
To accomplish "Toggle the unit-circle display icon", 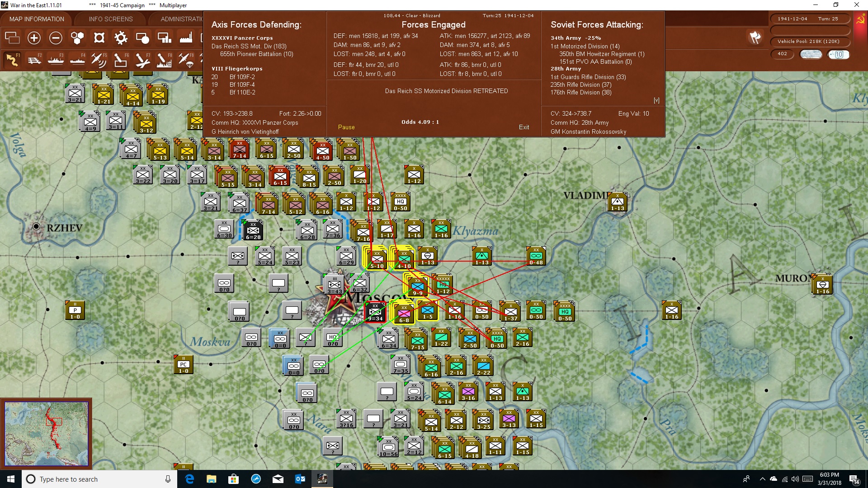I will [x=142, y=38].
